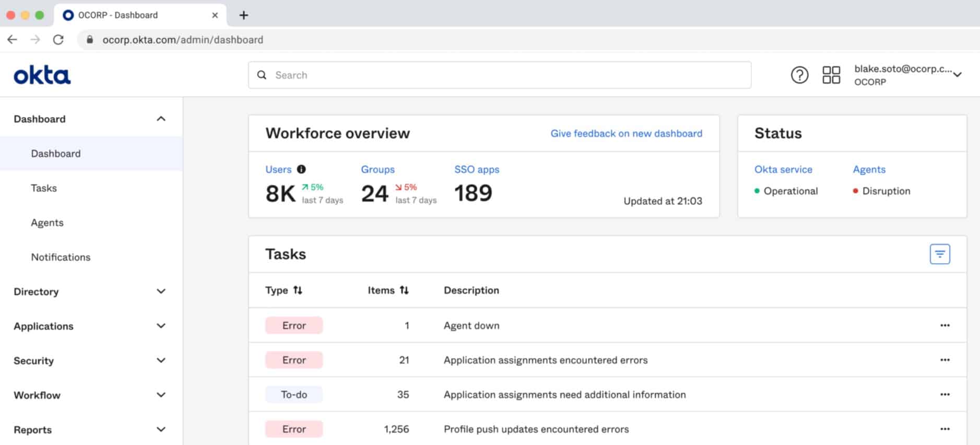Screen dimensions: 980x445
Task: Open the Tasks filter icon
Action: (x=940, y=254)
